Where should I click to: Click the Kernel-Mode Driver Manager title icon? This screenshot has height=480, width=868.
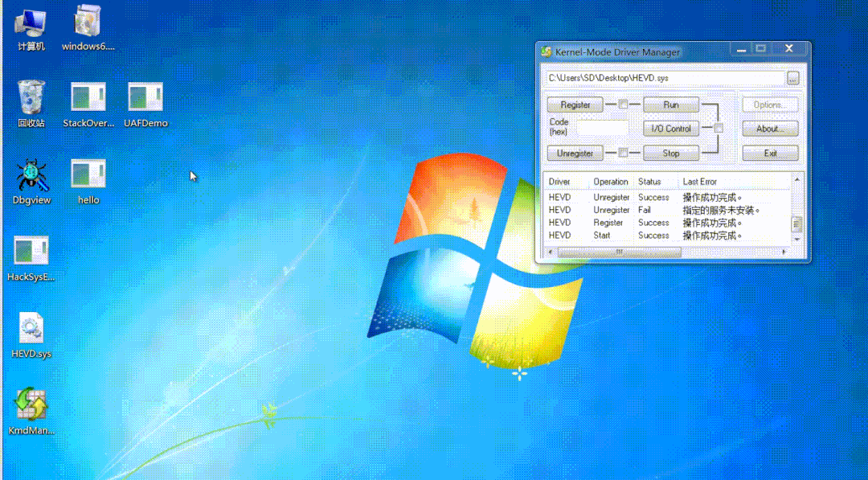coord(547,51)
